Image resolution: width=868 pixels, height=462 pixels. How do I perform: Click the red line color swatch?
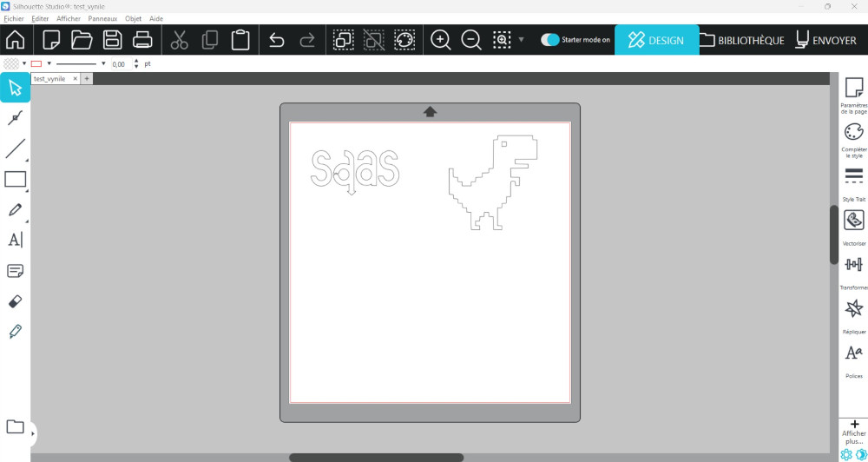pos(36,63)
